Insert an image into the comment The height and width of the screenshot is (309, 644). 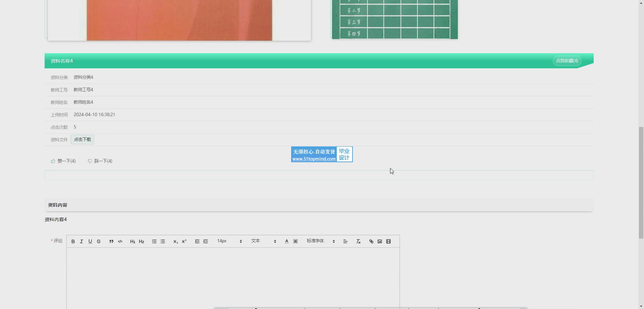point(380,241)
